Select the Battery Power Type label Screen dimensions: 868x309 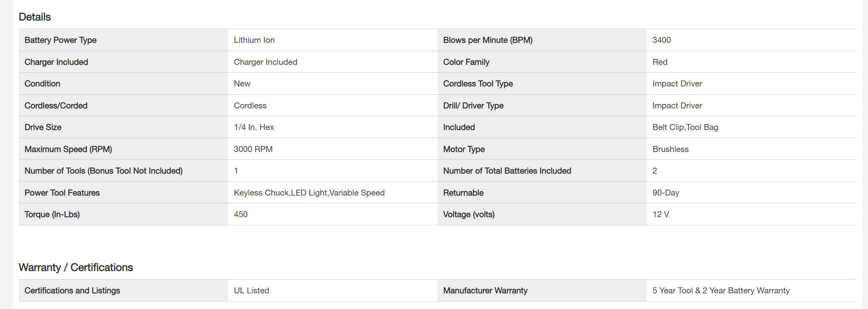tap(60, 40)
